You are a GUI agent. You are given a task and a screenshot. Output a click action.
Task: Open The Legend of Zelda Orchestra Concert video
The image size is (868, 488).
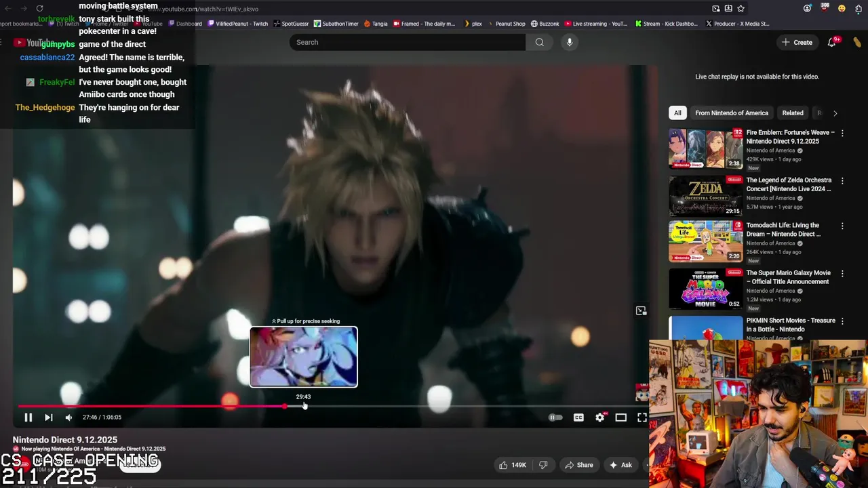pos(789,184)
